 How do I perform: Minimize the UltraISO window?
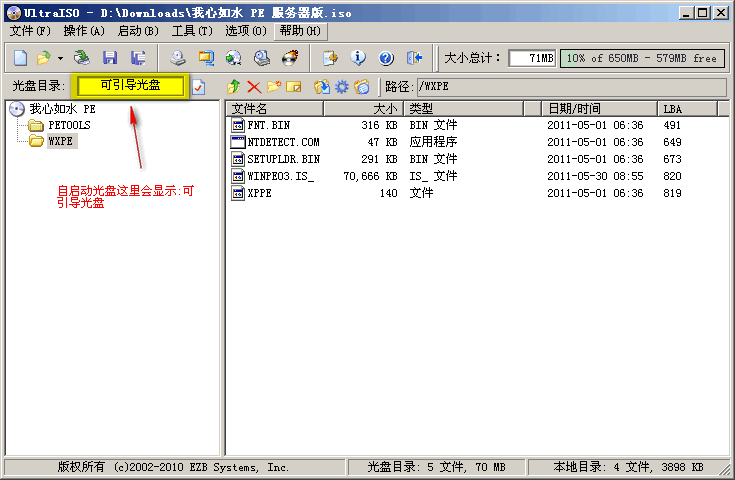(686, 13)
